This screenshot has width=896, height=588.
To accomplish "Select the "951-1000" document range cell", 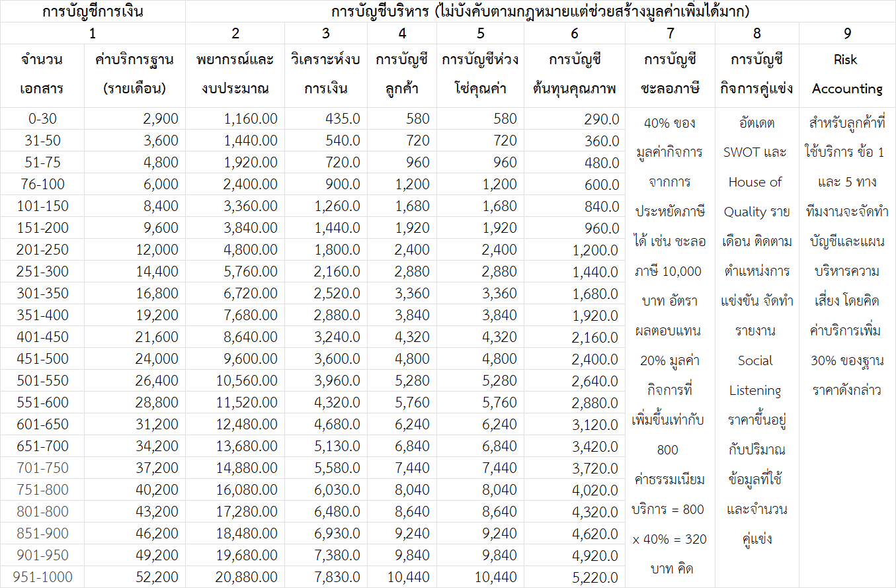I will (x=42, y=577).
